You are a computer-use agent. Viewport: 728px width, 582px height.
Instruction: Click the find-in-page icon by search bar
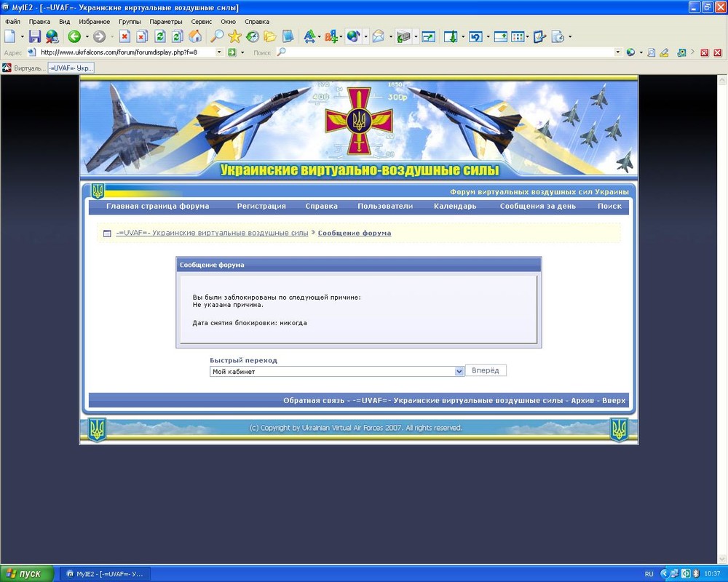(x=652, y=52)
